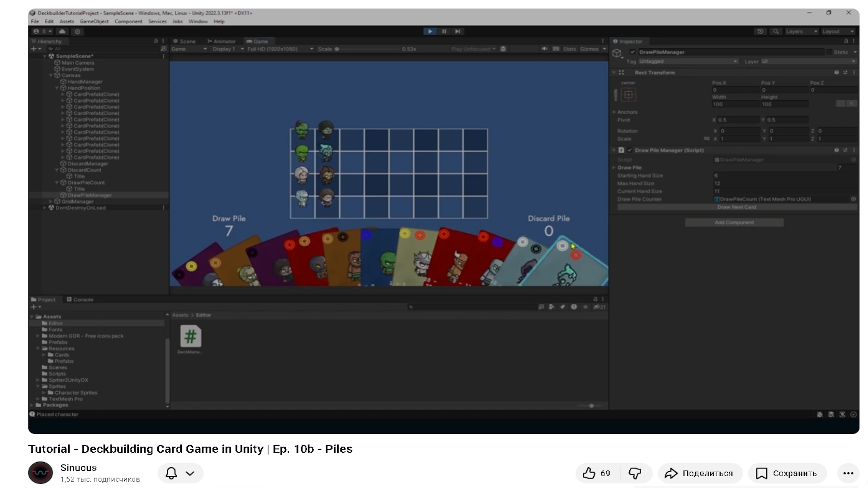The width and height of the screenshot is (868, 488).
Task: Disable the Draw Pile Manager script checkbox
Action: point(630,150)
